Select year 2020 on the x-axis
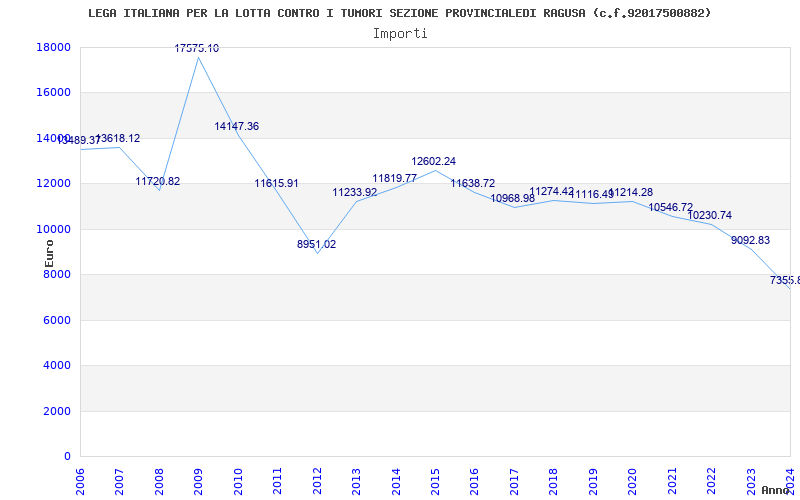The image size is (800, 500). [632, 480]
